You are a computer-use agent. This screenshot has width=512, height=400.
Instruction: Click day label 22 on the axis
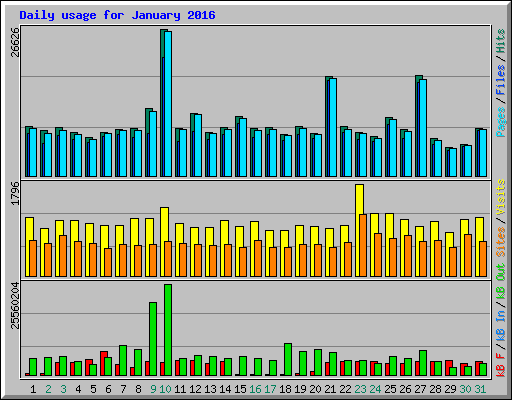tap(345, 389)
